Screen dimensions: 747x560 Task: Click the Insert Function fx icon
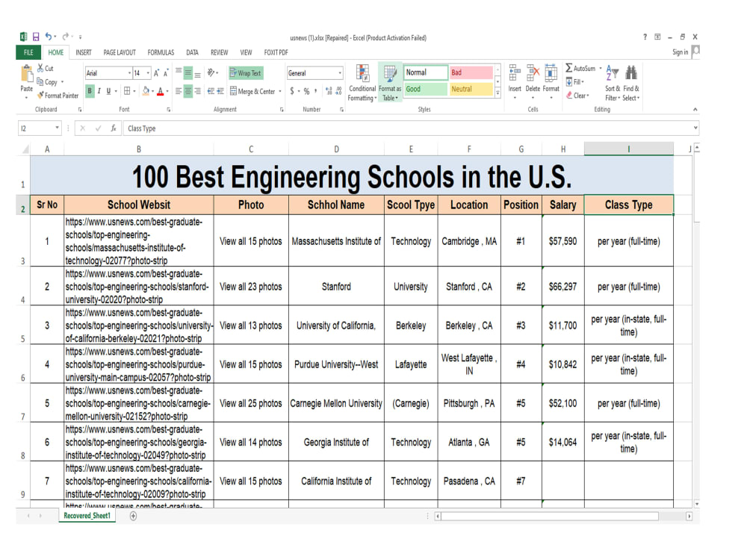[114, 128]
